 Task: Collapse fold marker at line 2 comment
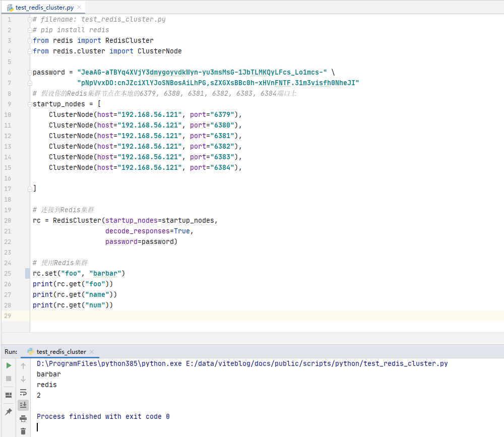point(30,30)
